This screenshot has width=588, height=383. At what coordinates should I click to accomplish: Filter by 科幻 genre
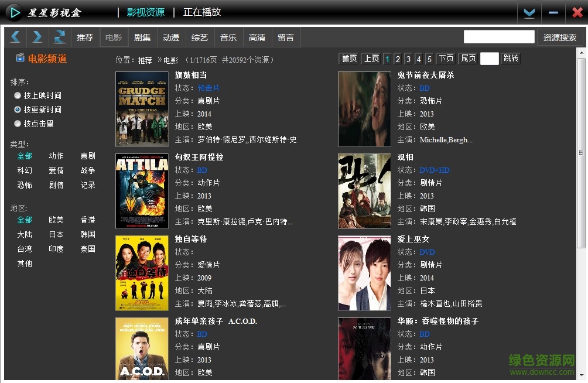pyautogui.click(x=25, y=170)
